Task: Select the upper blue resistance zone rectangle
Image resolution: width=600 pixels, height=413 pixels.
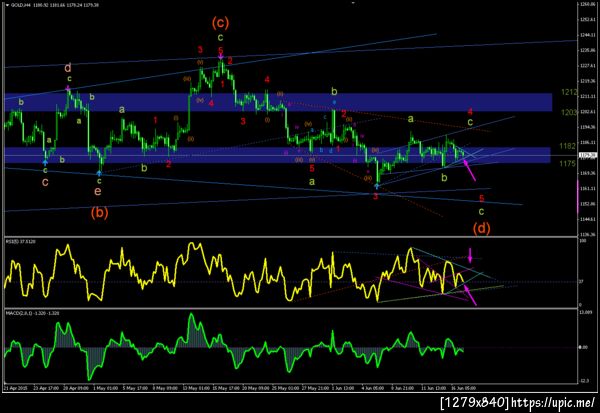Action: (278, 102)
